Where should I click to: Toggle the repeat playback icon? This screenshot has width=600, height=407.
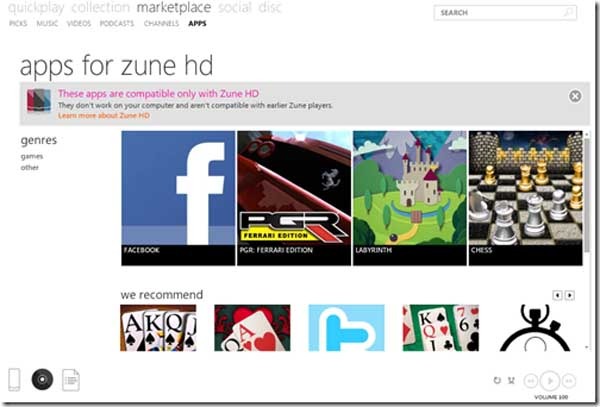[x=497, y=381]
